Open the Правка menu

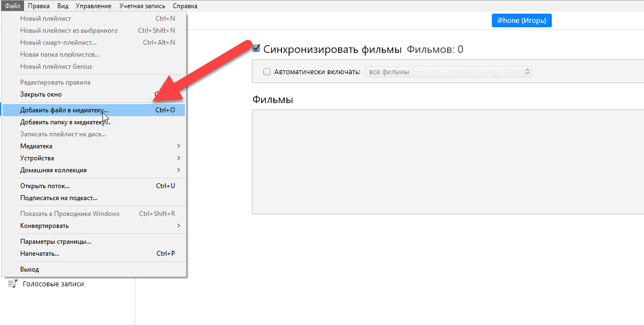click(x=39, y=6)
